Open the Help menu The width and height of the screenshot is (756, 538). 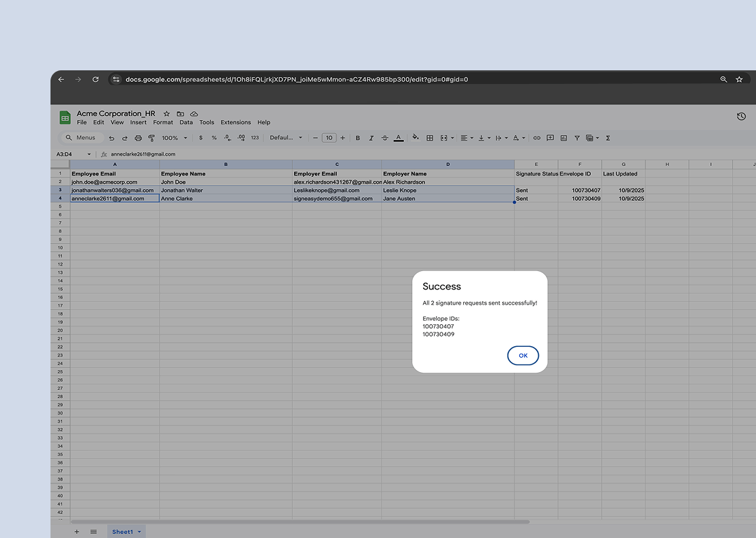point(264,123)
